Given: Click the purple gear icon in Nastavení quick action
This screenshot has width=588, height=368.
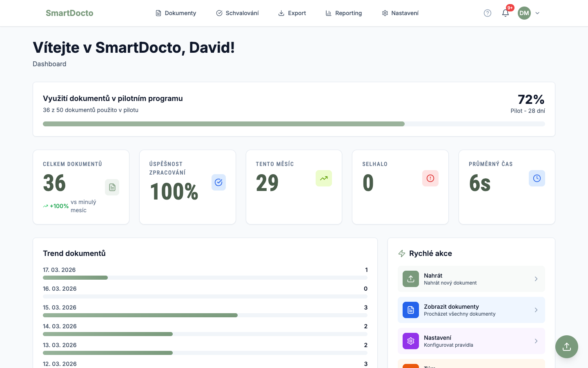Looking at the screenshot, I should [x=411, y=341].
